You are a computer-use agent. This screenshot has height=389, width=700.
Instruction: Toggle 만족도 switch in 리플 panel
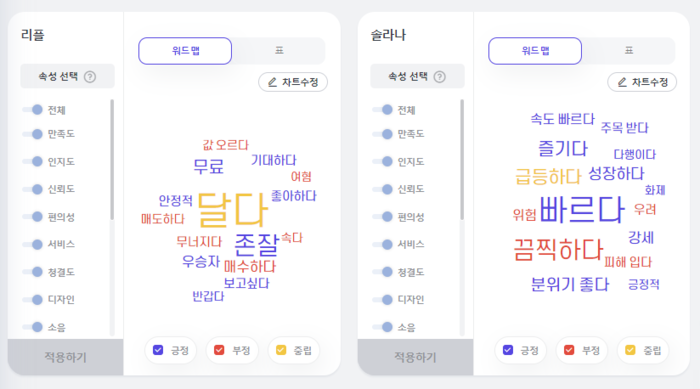pyautogui.click(x=33, y=134)
